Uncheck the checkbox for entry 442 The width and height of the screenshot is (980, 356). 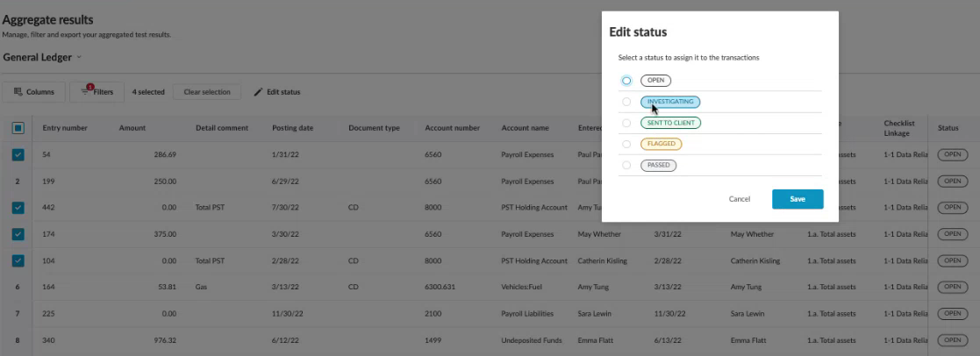(18, 208)
